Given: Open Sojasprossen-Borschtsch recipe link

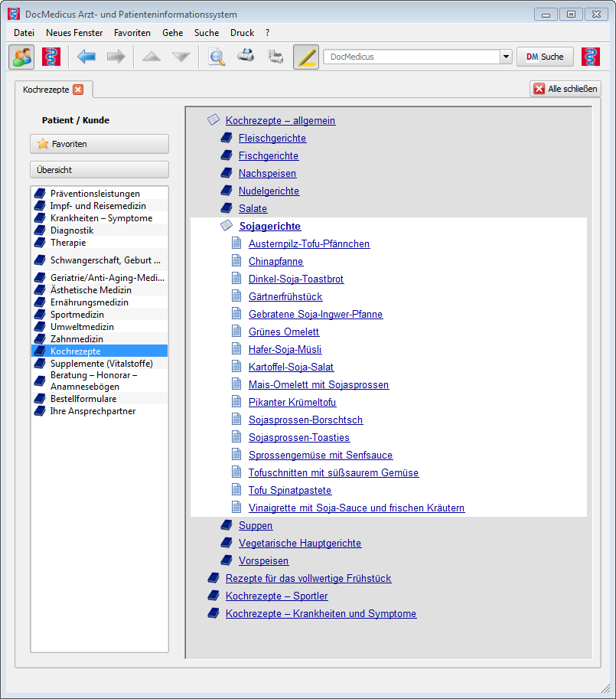Looking at the screenshot, I should coord(305,420).
